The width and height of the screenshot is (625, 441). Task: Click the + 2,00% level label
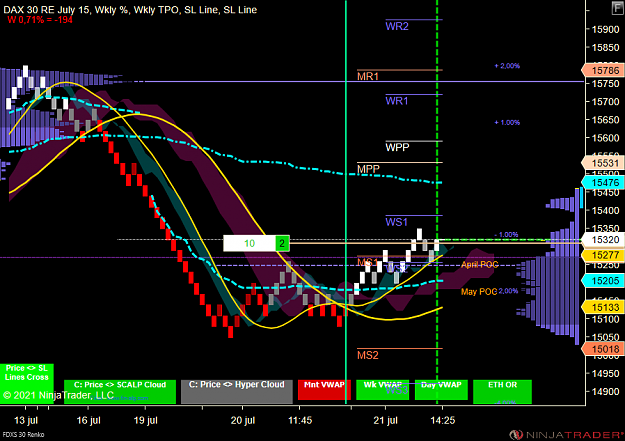(507, 66)
